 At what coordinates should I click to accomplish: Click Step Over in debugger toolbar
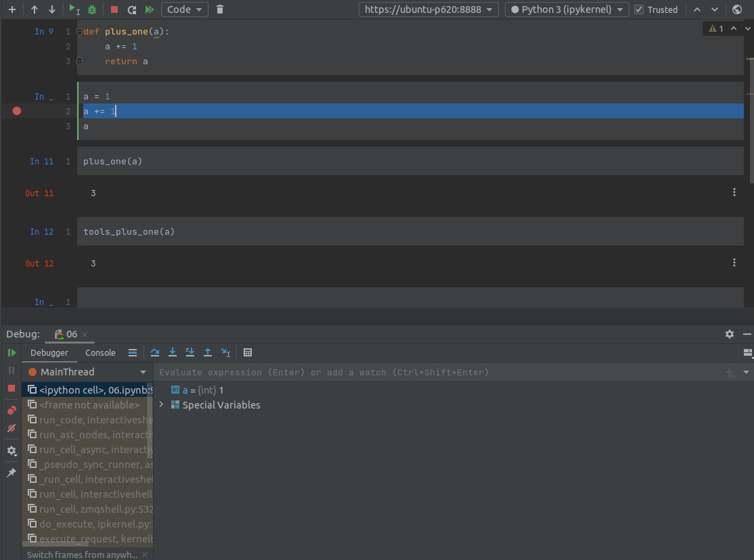click(155, 352)
